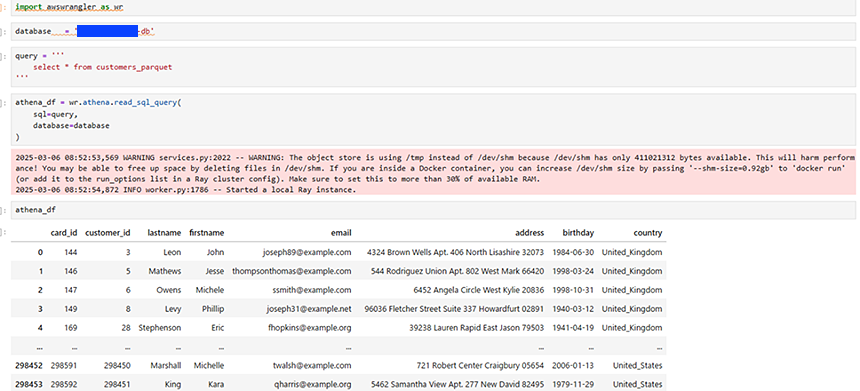Image resolution: width=860 pixels, height=391 pixels.
Task: Click birthday cell 1941-04-19
Action: tap(573, 328)
